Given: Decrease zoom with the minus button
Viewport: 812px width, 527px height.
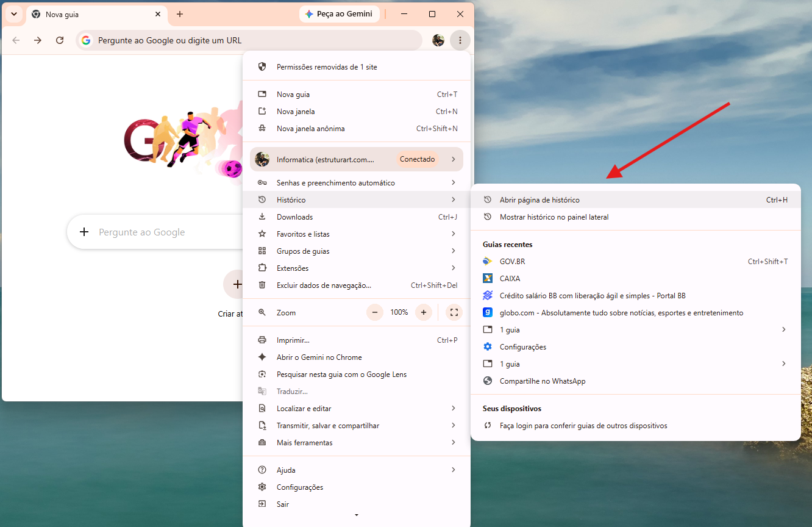Looking at the screenshot, I should (x=375, y=312).
